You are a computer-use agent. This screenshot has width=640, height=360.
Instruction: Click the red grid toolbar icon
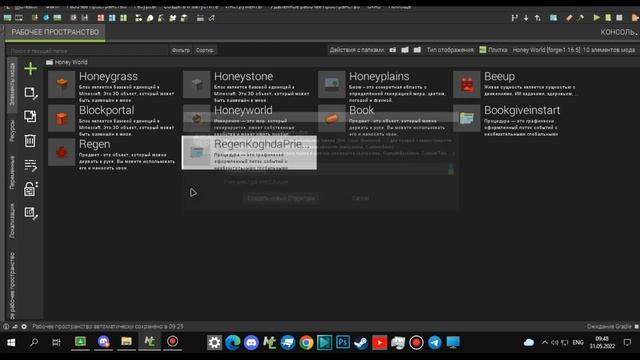[100, 18]
